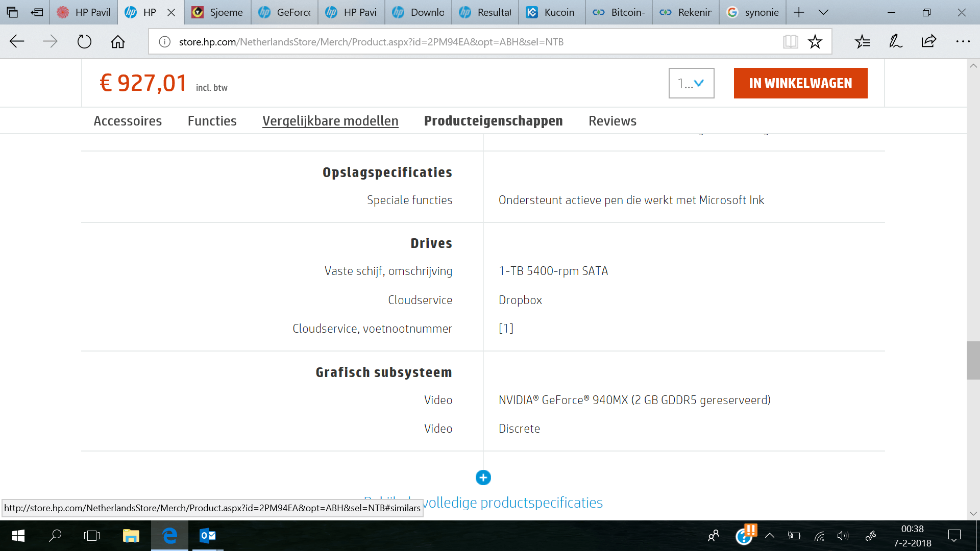Image resolution: width=980 pixels, height=551 pixels.
Task: Go to the Home page icon
Action: point(118,41)
